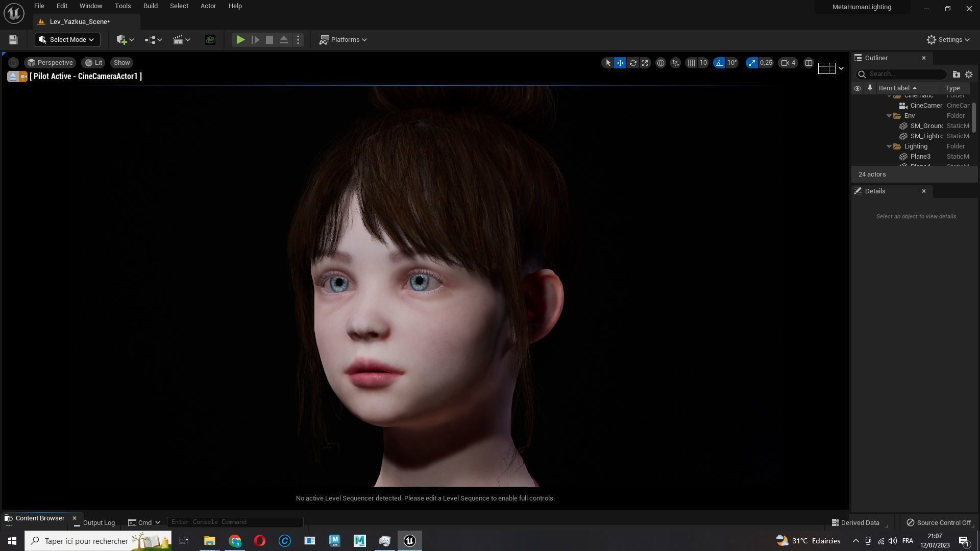Image resolution: width=980 pixels, height=551 pixels.
Task: Activate the rotate gizmo tool
Action: pyautogui.click(x=633, y=63)
